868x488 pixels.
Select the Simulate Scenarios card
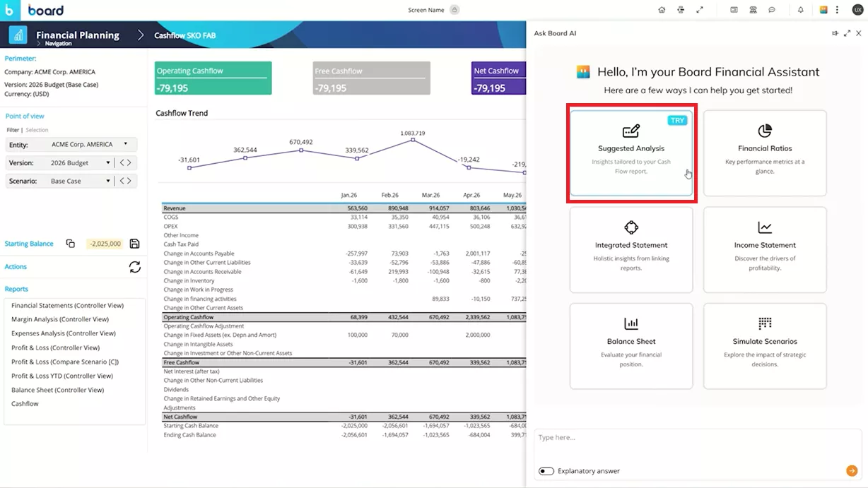[x=765, y=346]
